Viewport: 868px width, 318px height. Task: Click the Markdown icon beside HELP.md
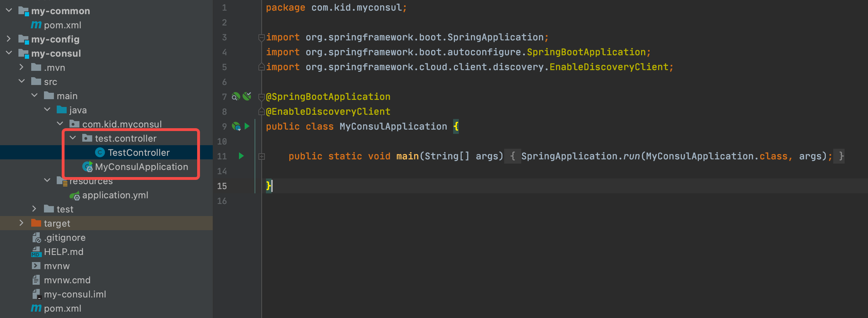pos(36,252)
